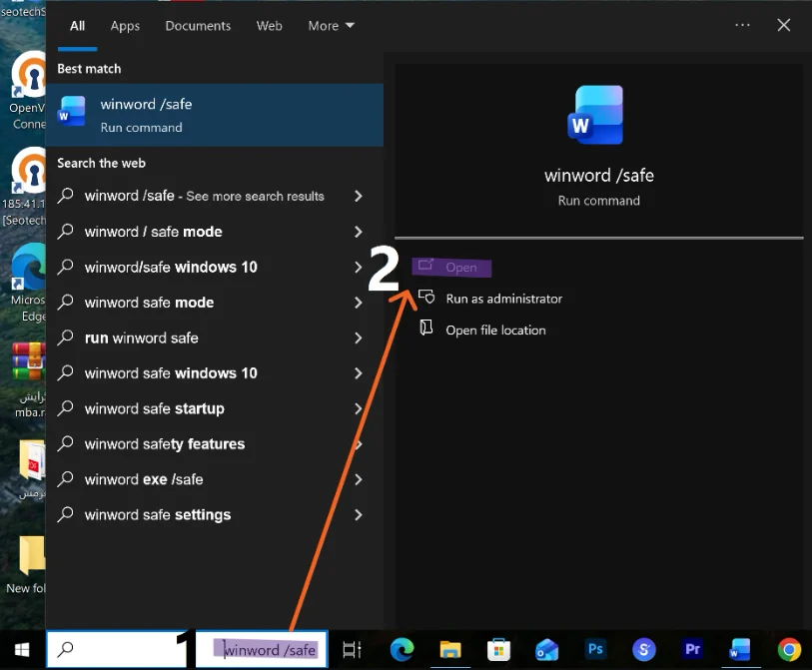The height and width of the screenshot is (670, 812).
Task: Click the Word icon in best match row
Action: pyautogui.click(x=72, y=111)
